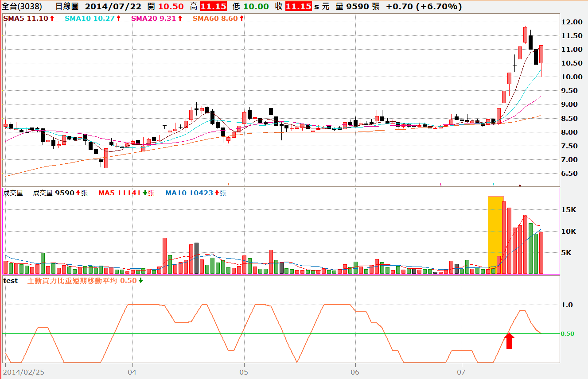Click the green down arrow after MA5 11141
The image size is (588, 379).
(x=144, y=193)
